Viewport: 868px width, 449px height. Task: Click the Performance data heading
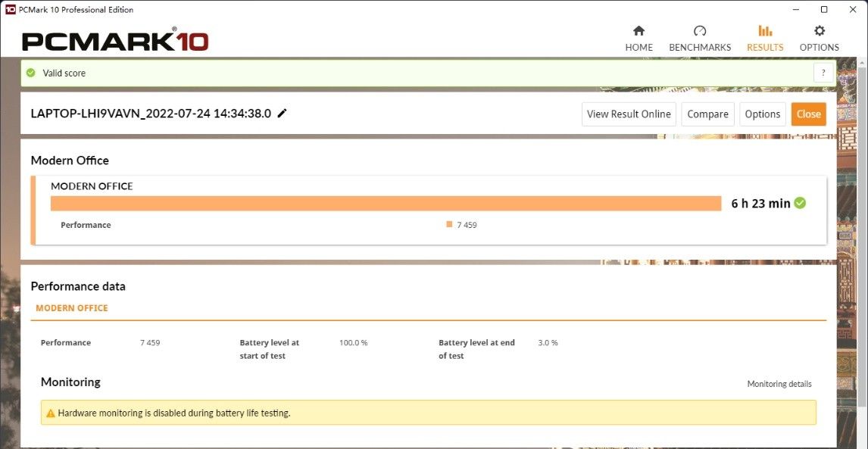point(78,286)
